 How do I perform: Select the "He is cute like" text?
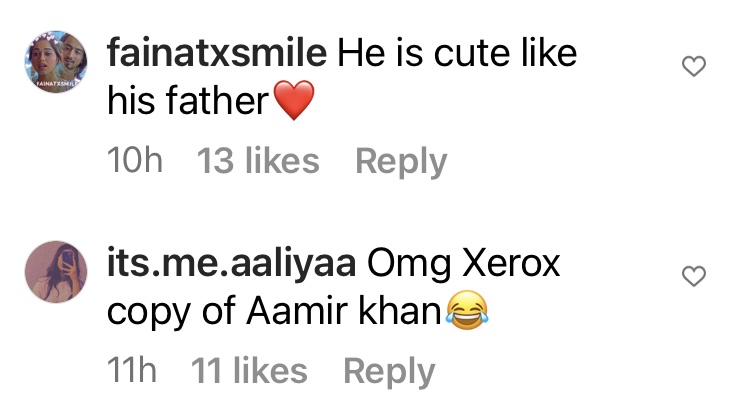457,53
